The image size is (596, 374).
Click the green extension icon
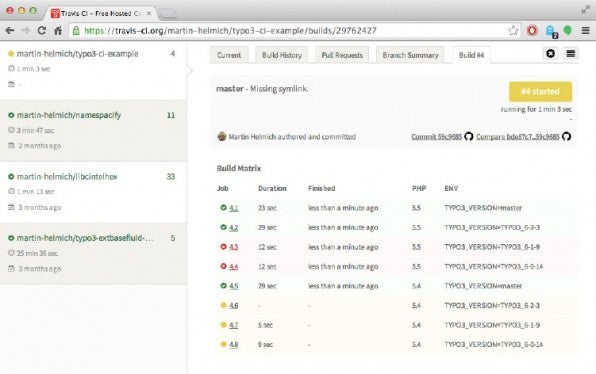[x=567, y=30]
